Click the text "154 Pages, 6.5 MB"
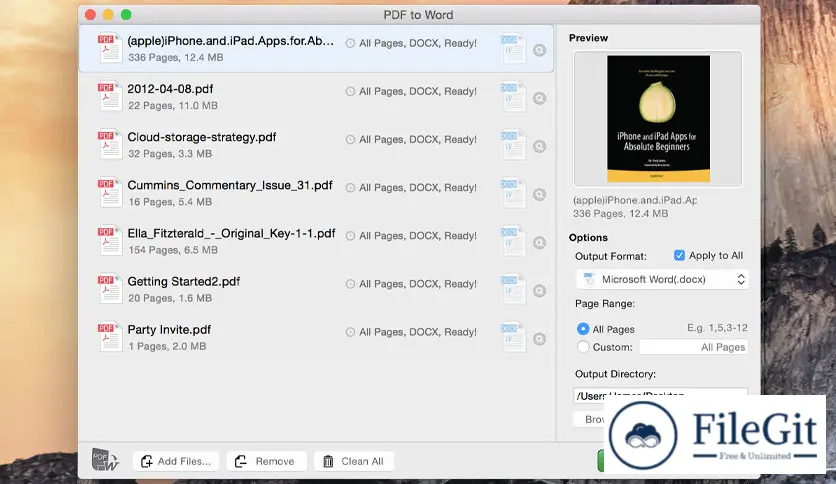This screenshot has height=484, width=836. click(x=173, y=250)
